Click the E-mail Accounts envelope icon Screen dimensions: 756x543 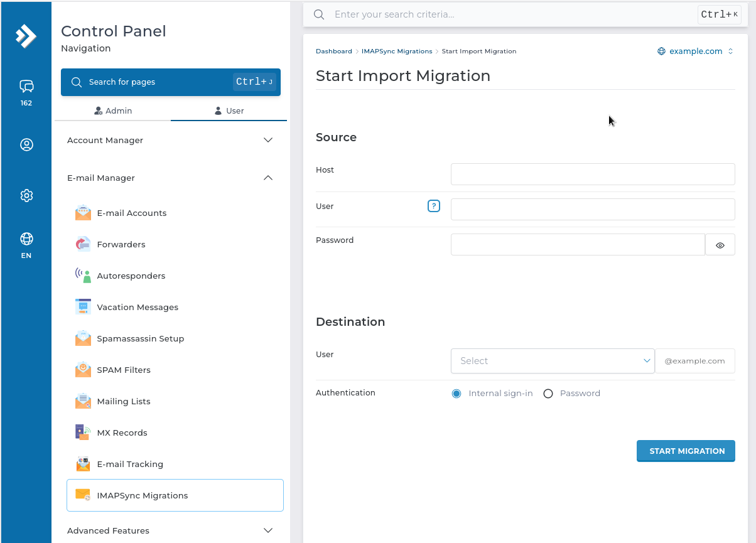pos(83,213)
